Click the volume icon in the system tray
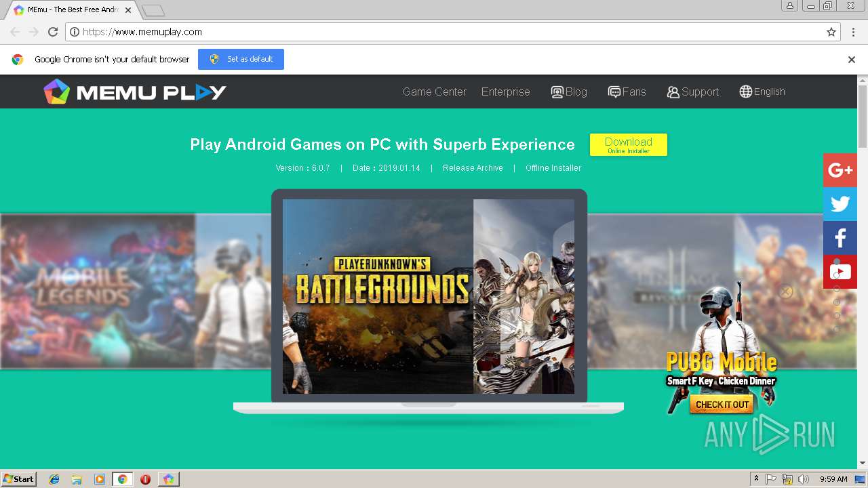 coord(804,479)
